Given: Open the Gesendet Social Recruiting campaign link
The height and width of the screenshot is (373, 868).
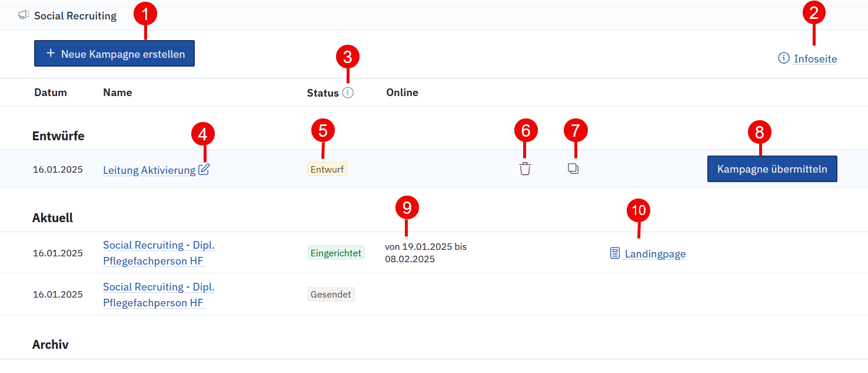Looking at the screenshot, I should tap(158, 295).
